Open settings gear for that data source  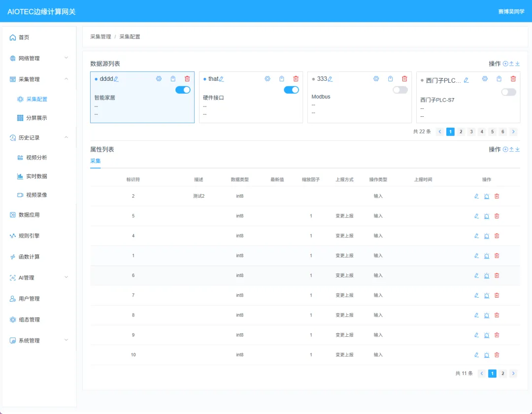(267, 79)
